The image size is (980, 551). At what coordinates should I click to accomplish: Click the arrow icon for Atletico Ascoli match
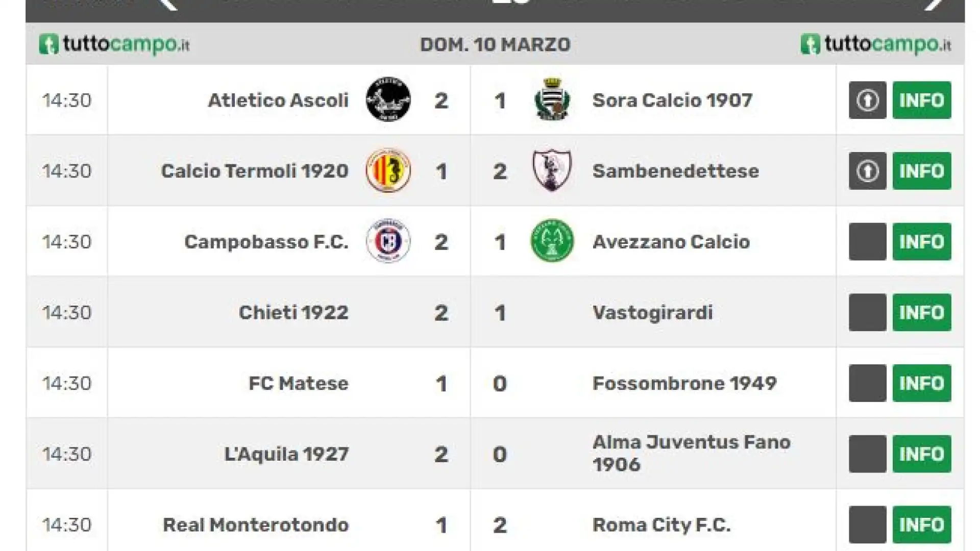coord(867,100)
